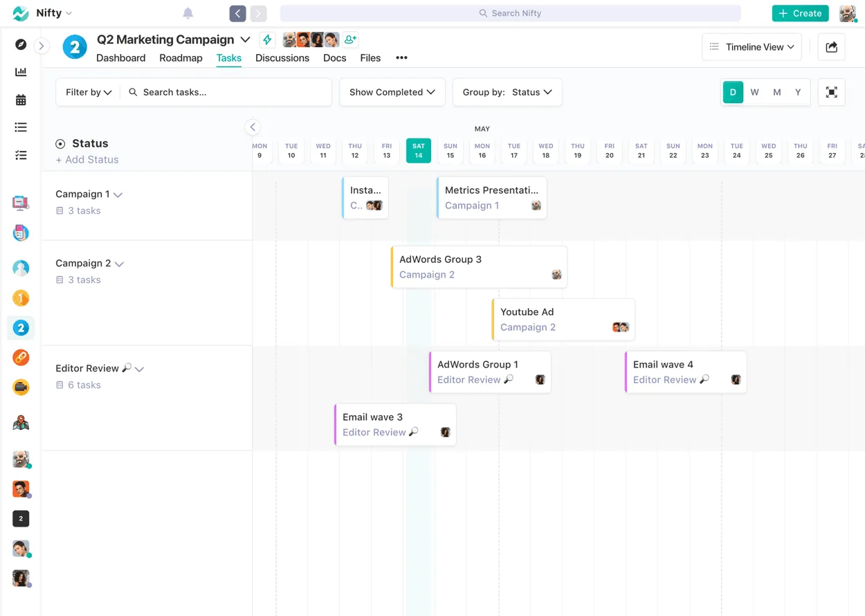Click the share export icon top right
The width and height of the screenshot is (865, 616).
831,46
